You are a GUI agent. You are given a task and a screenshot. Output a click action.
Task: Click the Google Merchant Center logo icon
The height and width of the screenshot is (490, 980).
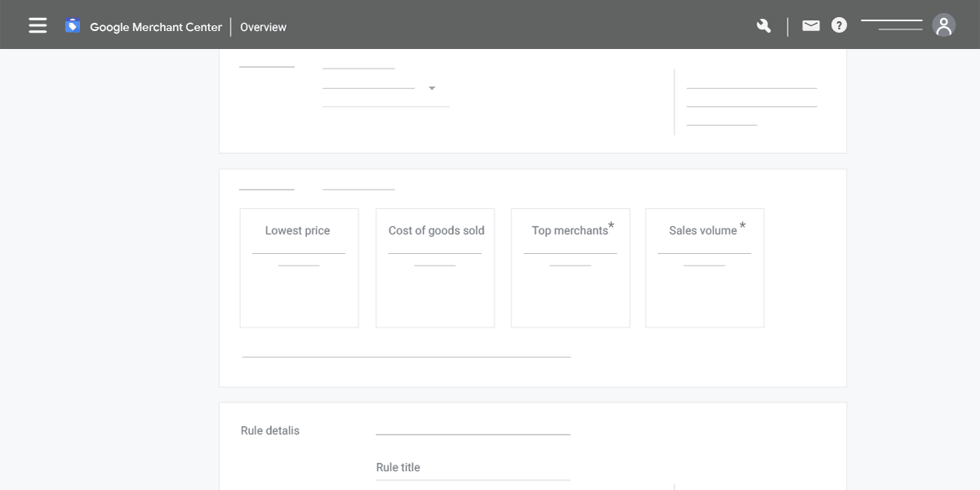[x=73, y=26]
